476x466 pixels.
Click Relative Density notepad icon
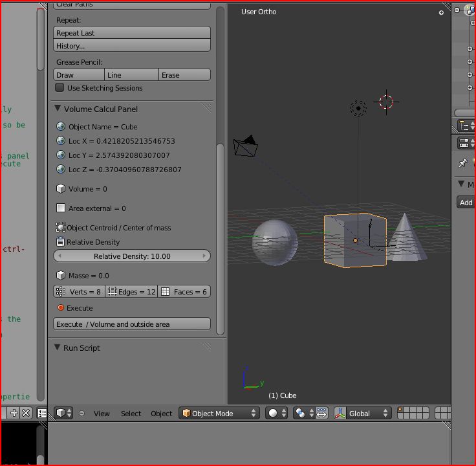pyautogui.click(x=60, y=242)
